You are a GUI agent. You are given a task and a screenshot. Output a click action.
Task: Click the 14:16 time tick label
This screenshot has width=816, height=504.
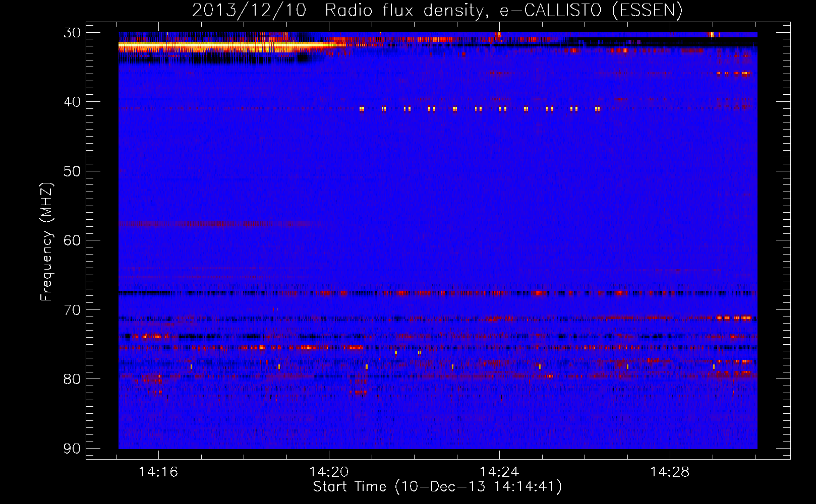pyautogui.click(x=158, y=472)
